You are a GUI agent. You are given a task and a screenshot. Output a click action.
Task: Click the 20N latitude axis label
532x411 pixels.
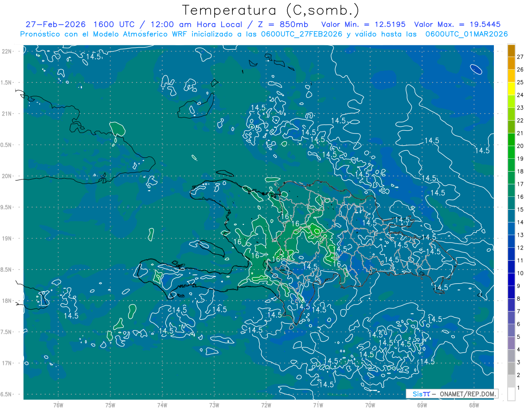pos(7,176)
